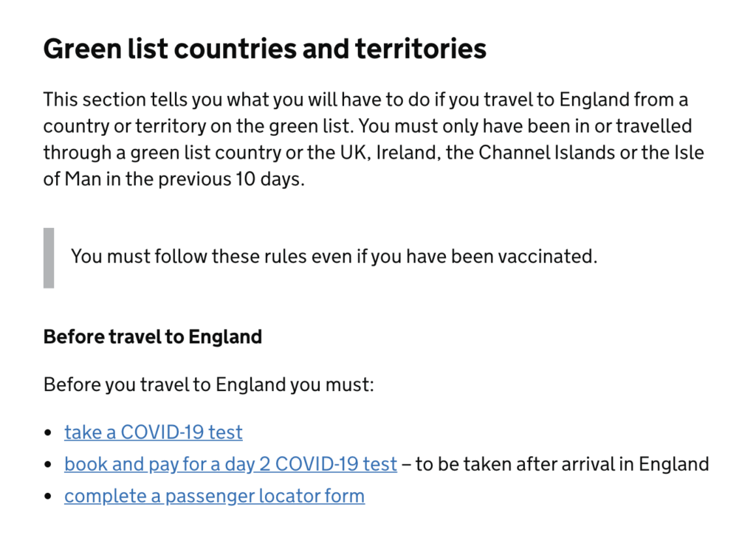Click the bullet beside the day 2 test link

tap(49, 465)
